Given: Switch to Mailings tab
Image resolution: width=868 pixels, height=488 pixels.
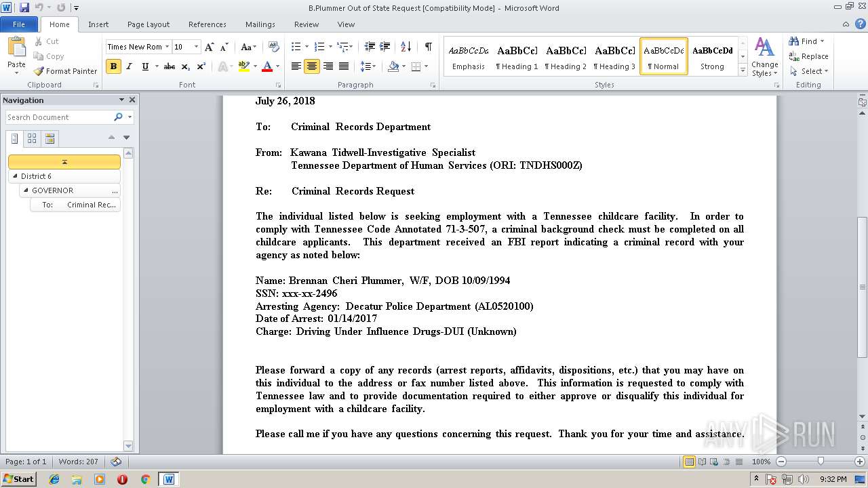Looking at the screenshot, I should tap(260, 24).
